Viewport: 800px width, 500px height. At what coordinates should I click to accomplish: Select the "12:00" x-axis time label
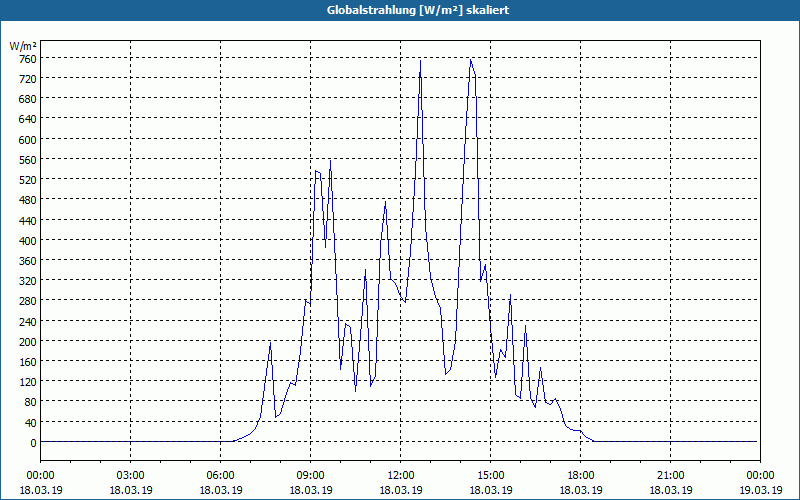(x=401, y=476)
